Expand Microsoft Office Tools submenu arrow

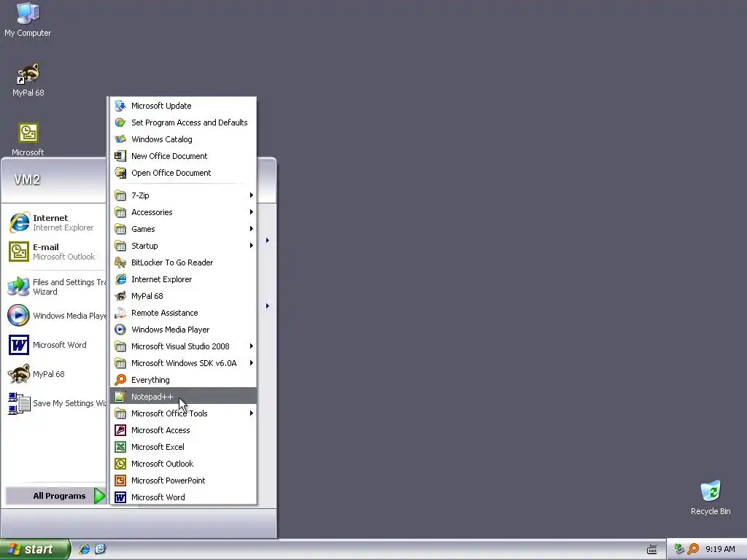(x=251, y=413)
